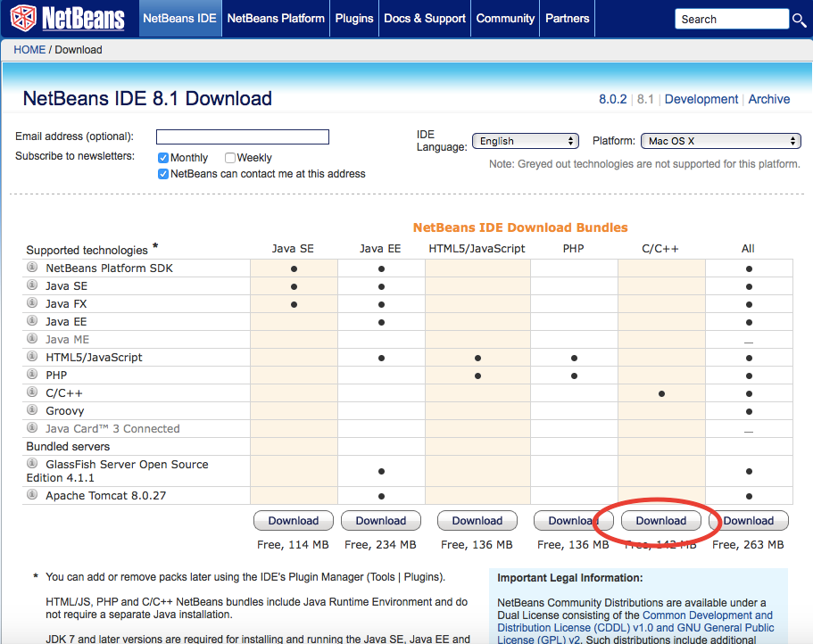Open info icon for Java Card 3 Connected
813x644 pixels.
[x=32, y=428]
